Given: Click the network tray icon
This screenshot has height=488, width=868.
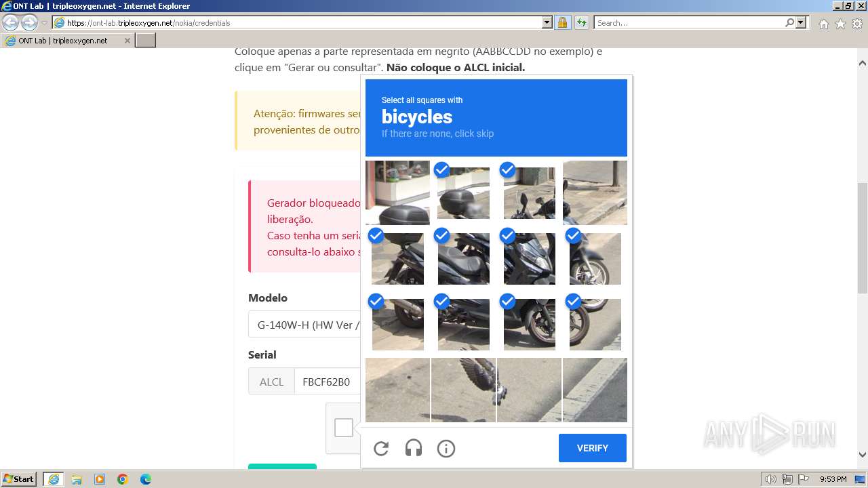Looking at the screenshot, I should [x=787, y=479].
